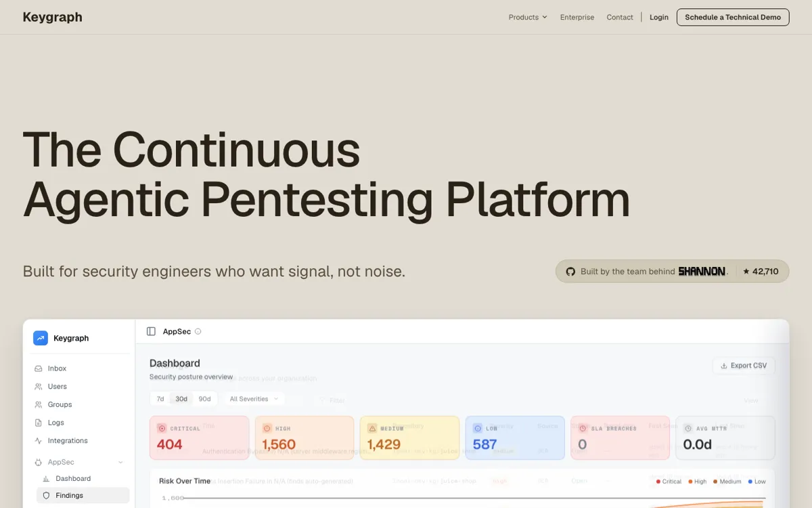Click the Avg MTTR value 0.0d
This screenshot has height=508, width=812.
click(698, 444)
